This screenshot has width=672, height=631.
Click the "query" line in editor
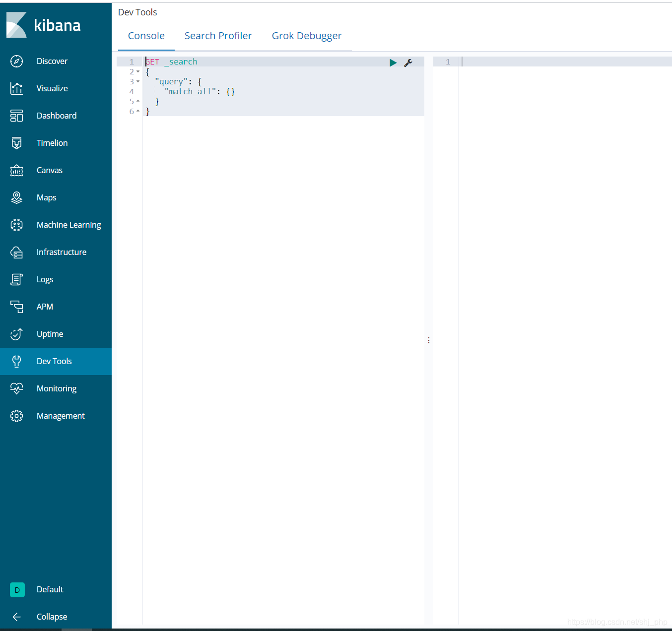click(x=178, y=81)
